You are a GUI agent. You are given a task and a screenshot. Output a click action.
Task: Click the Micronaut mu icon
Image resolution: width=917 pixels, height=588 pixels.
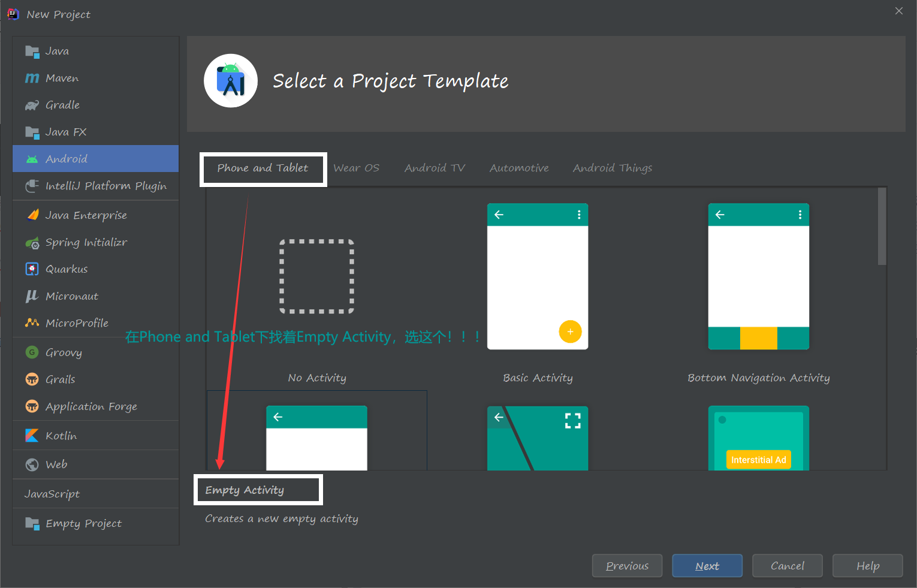point(32,296)
